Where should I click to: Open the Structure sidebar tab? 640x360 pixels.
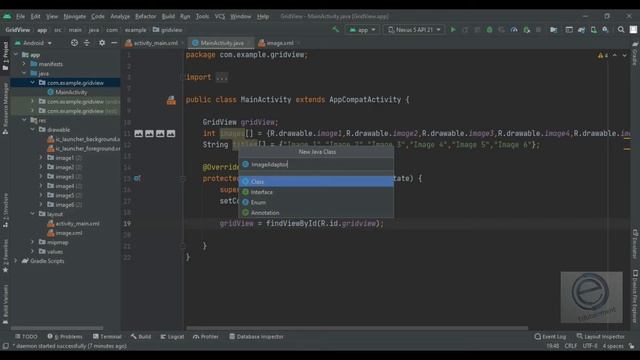coord(5,211)
